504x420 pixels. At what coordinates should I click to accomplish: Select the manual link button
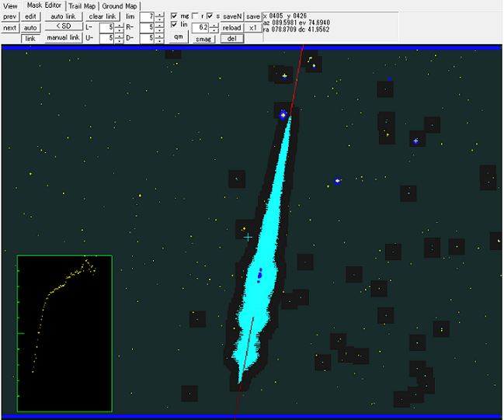[63, 37]
